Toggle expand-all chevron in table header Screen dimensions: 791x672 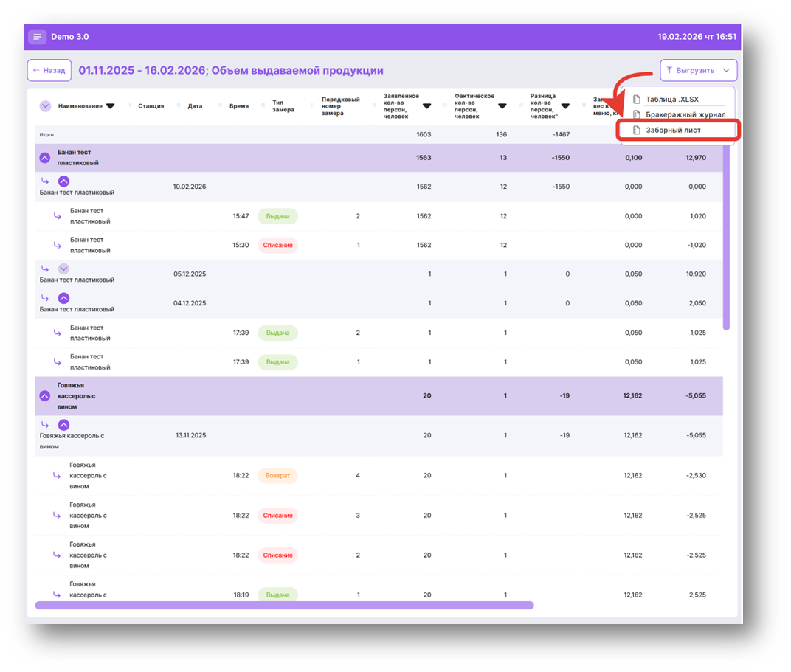[x=46, y=106]
